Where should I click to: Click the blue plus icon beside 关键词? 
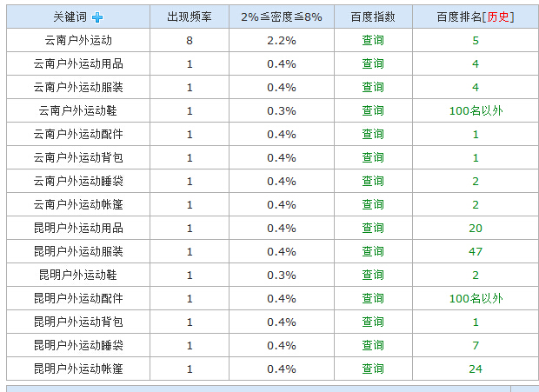[97, 17]
